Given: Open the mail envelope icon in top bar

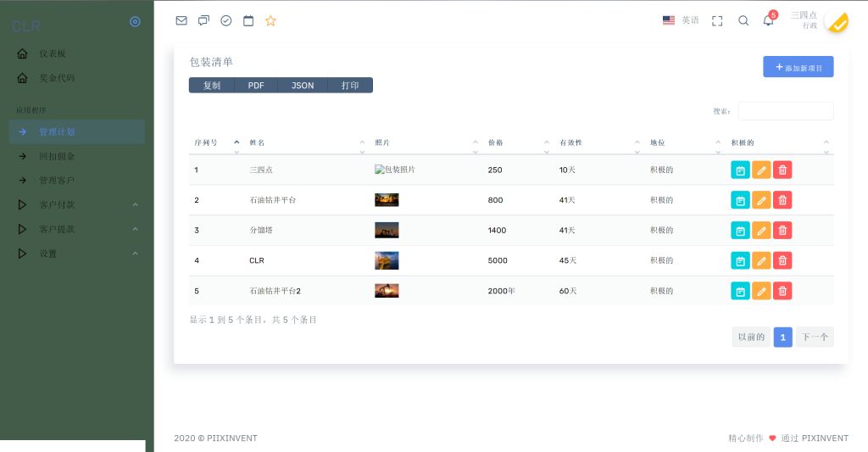Looking at the screenshot, I should (x=181, y=20).
